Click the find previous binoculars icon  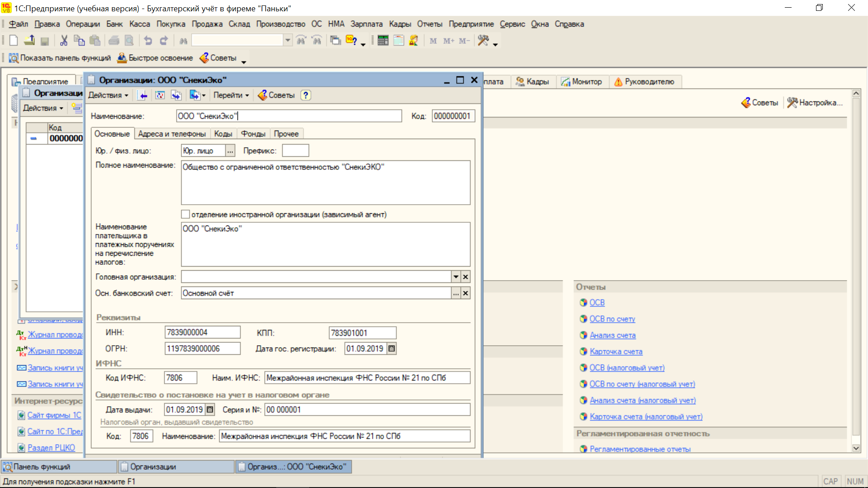317,41
